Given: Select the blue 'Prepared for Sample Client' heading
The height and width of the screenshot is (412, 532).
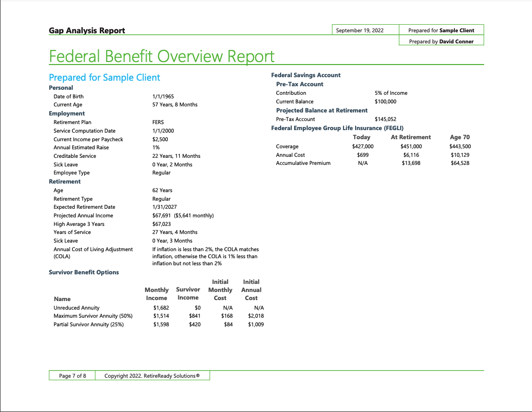Looking at the screenshot, I should pyautogui.click(x=104, y=78).
